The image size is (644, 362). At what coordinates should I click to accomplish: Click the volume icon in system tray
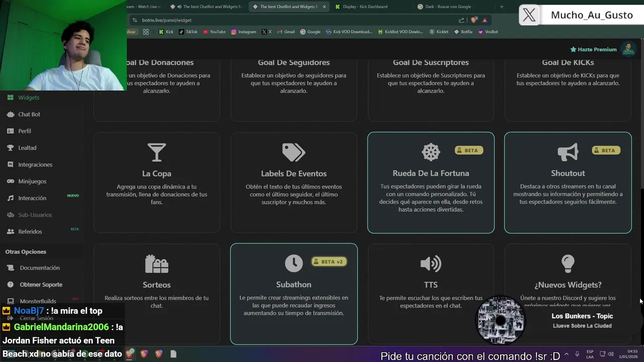610,354
